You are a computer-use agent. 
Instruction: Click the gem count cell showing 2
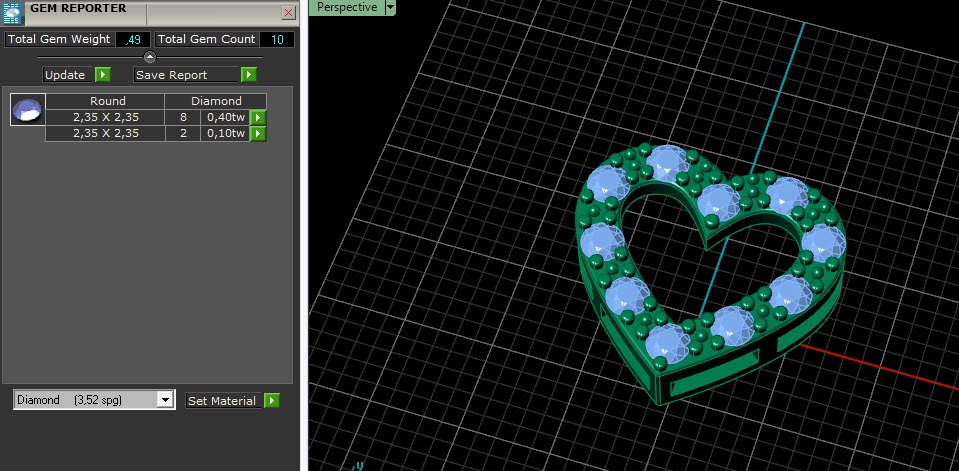[183, 133]
